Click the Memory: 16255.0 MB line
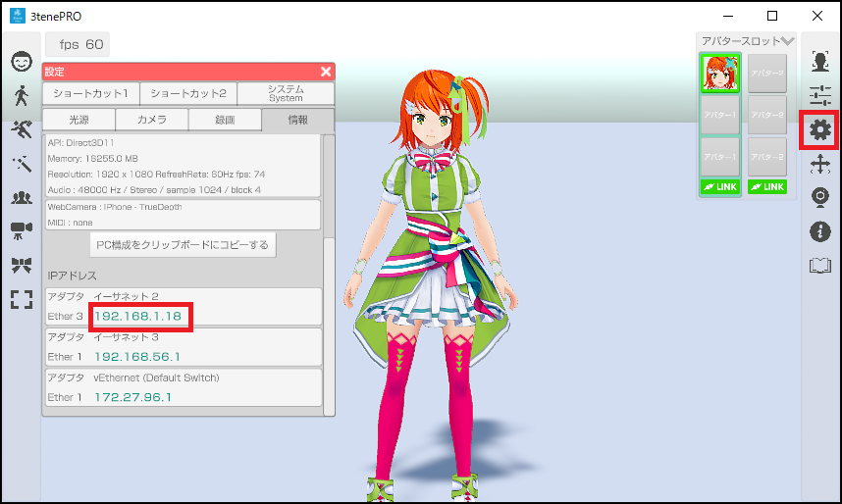The height and width of the screenshot is (504, 842). [92, 158]
